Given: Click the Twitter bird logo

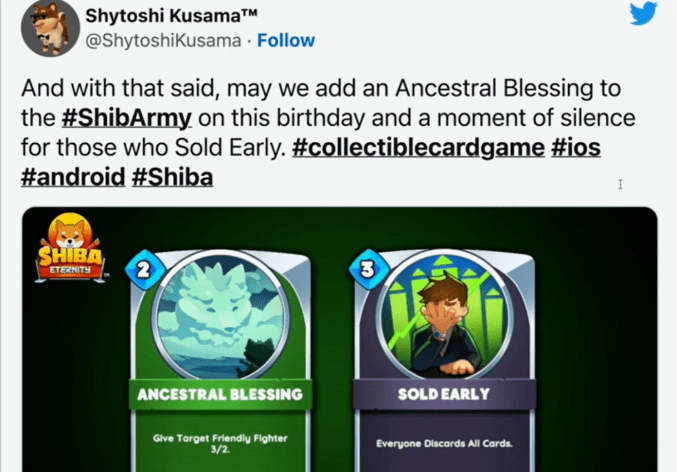Looking at the screenshot, I should [643, 15].
